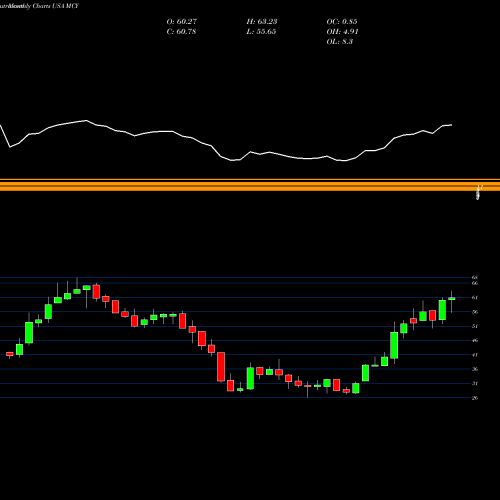500x500 pixels.
Task: Click the price axis label 36
Action: coord(475,369)
